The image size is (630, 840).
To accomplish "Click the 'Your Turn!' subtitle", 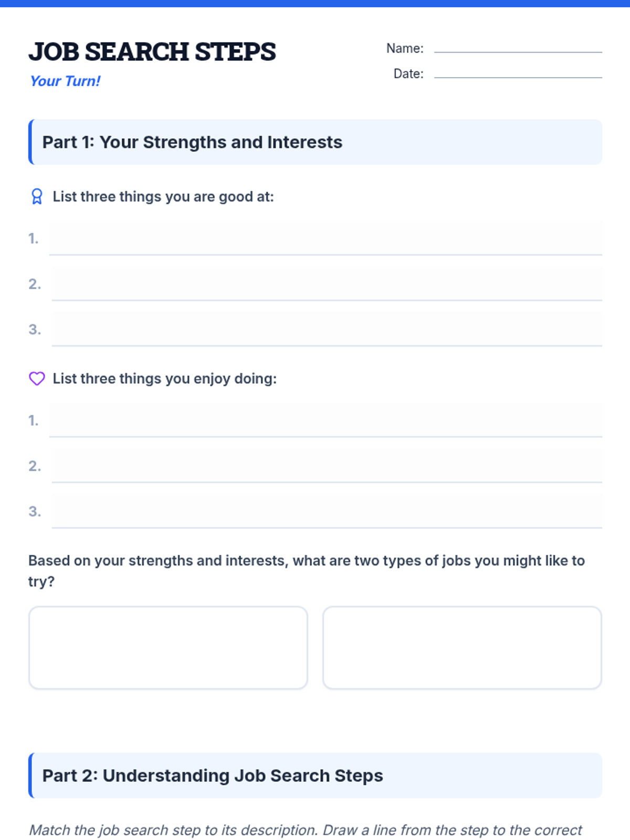I will (65, 81).
